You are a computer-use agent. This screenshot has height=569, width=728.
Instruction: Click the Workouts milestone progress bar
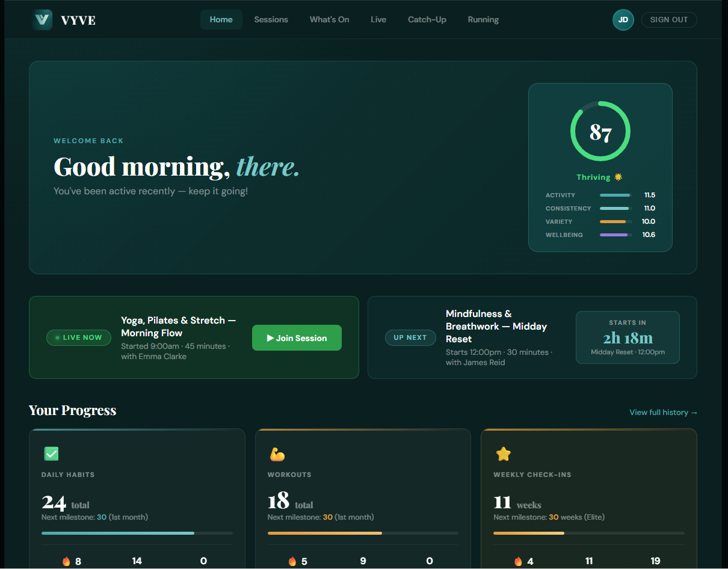(363, 534)
